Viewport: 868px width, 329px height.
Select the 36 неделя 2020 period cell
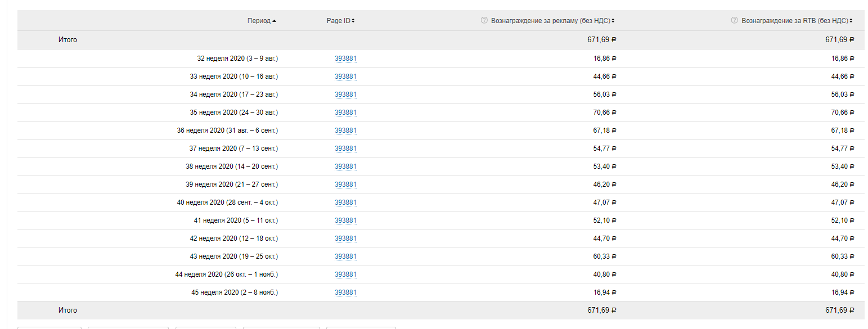coord(227,130)
